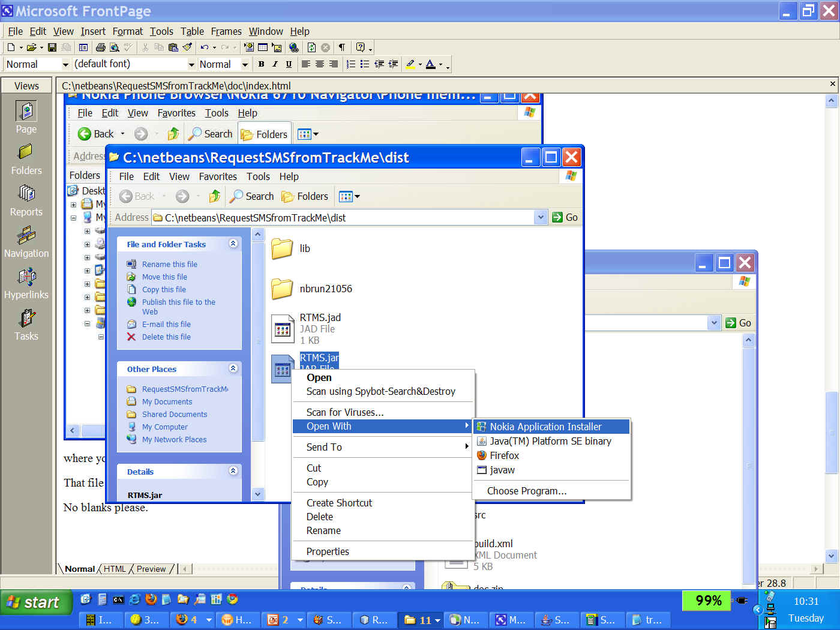Click the Save icon in FrontPage toolbar
This screenshot has height=630, width=840.
point(52,47)
